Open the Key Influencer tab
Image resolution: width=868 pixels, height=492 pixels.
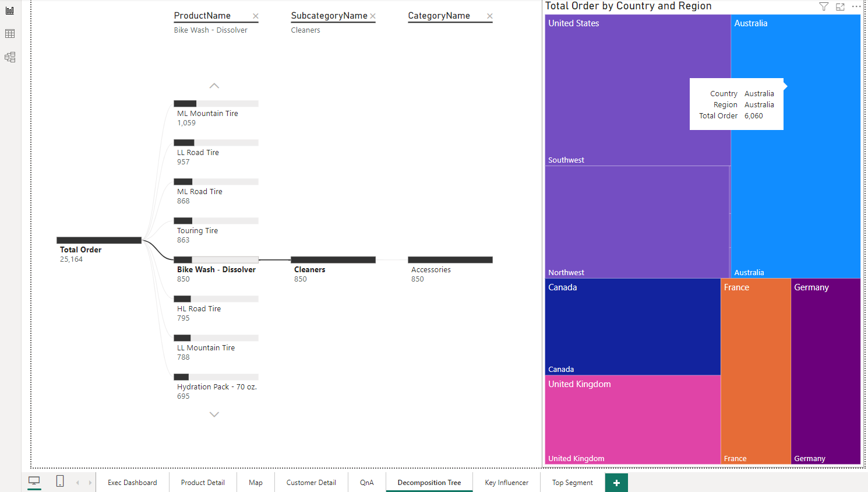[506, 483]
